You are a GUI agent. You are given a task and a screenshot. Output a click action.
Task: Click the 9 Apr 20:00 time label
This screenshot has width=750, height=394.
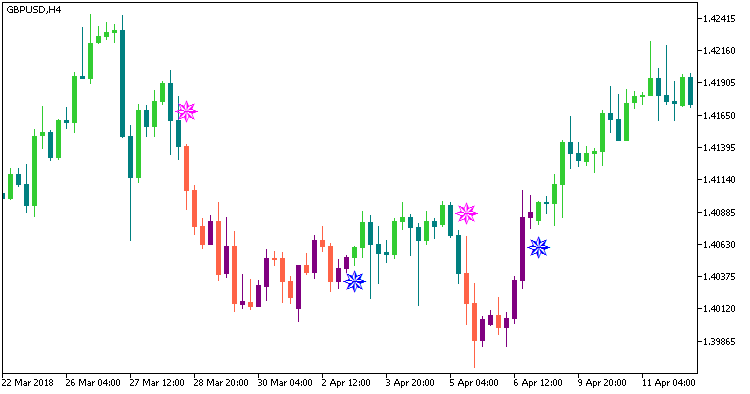click(x=603, y=383)
